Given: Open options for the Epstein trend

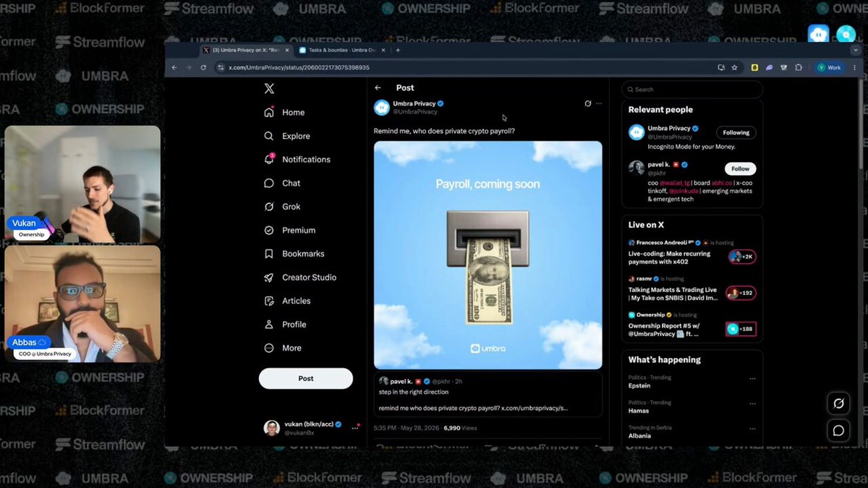Looking at the screenshot, I should 752,379.
